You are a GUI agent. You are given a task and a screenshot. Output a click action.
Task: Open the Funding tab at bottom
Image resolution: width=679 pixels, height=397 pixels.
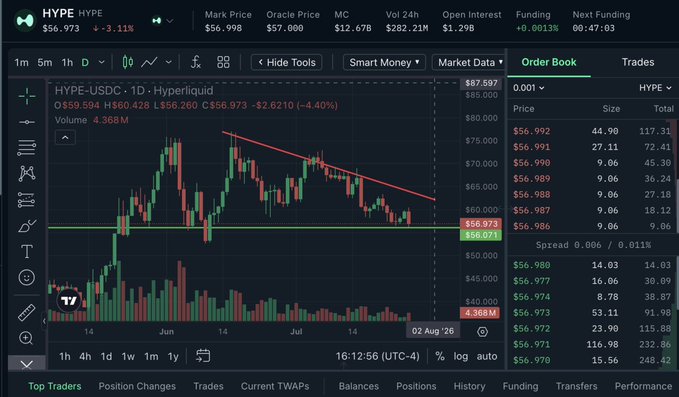click(520, 386)
